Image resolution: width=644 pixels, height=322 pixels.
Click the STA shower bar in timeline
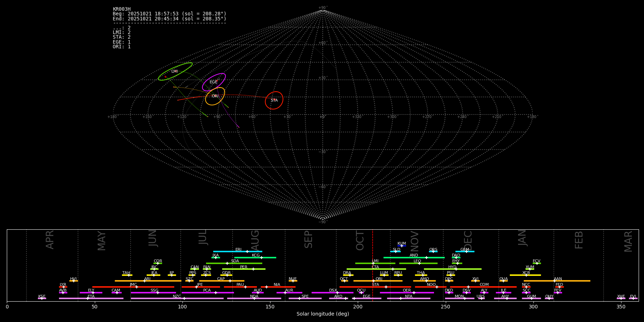(375, 287)
